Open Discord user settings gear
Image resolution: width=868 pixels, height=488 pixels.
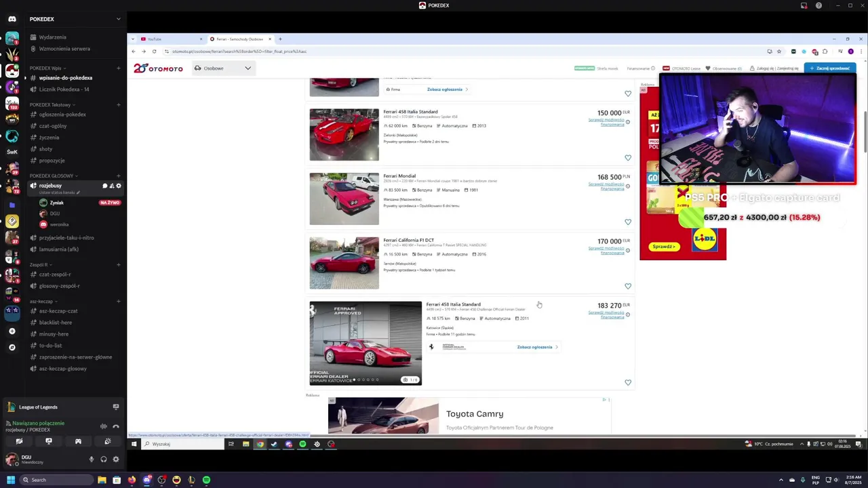pyautogui.click(x=116, y=459)
